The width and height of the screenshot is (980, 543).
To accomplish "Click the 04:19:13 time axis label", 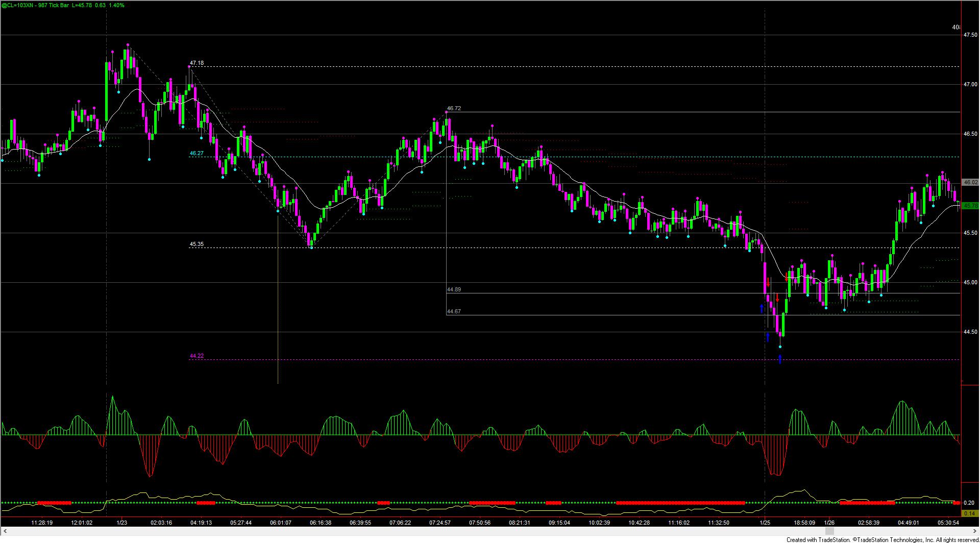I will coord(201,523).
